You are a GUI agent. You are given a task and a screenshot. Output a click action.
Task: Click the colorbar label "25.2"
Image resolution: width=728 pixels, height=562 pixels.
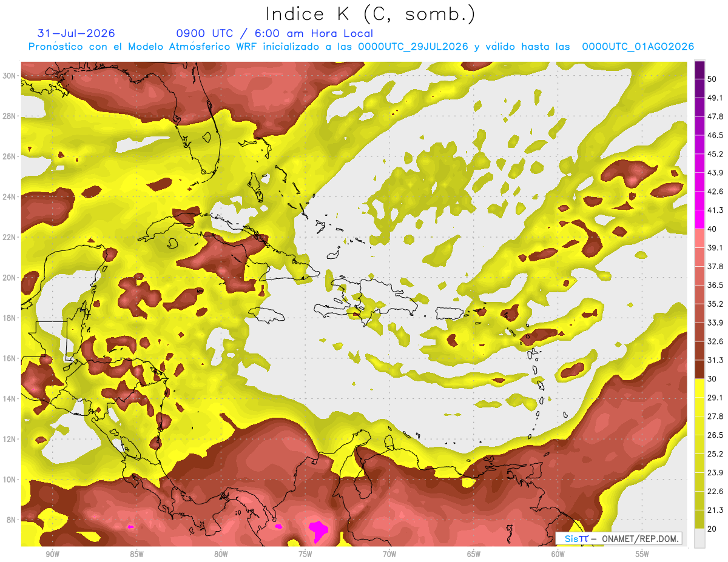pyautogui.click(x=715, y=453)
